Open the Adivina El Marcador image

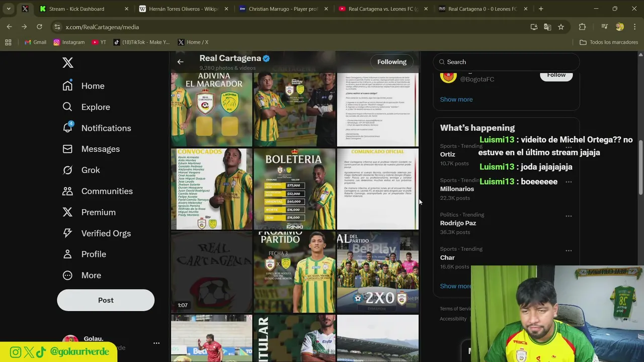click(212, 110)
